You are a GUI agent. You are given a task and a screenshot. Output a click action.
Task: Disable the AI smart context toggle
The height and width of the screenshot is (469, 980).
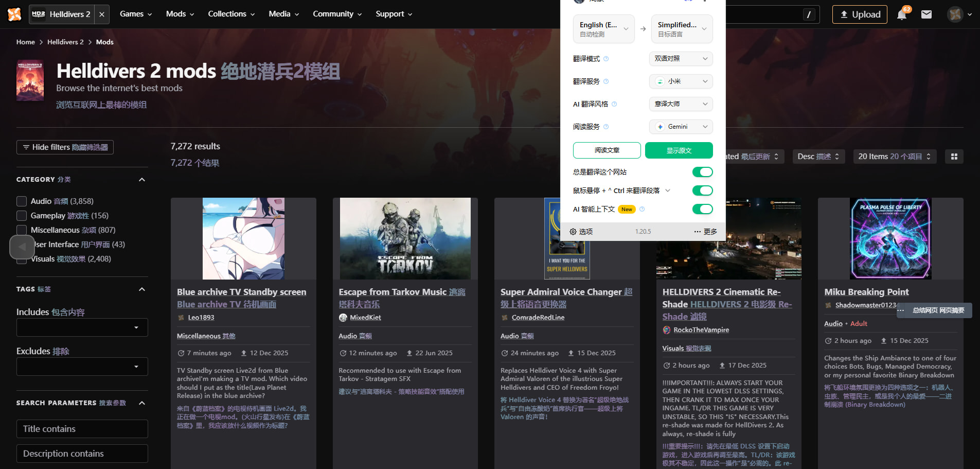702,209
